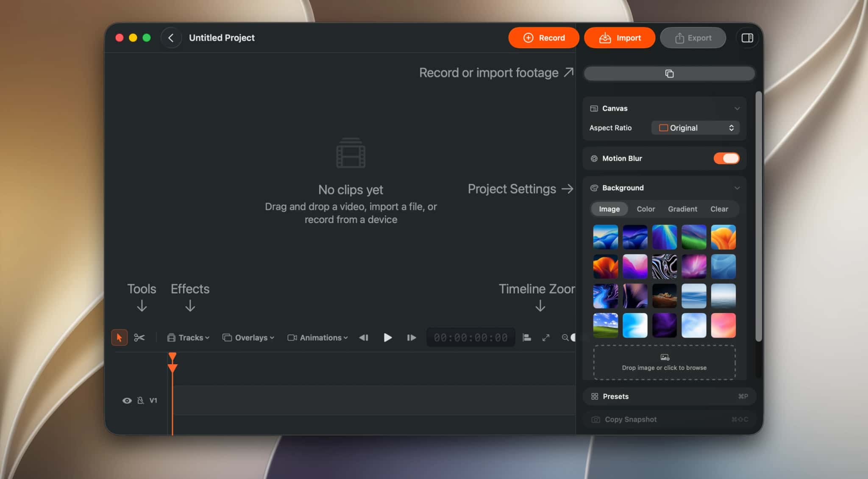Image resolution: width=868 pixels, height=479 pixels.
Task: Step back one frame
Action: pyautogui.click(x=364, y=338)
